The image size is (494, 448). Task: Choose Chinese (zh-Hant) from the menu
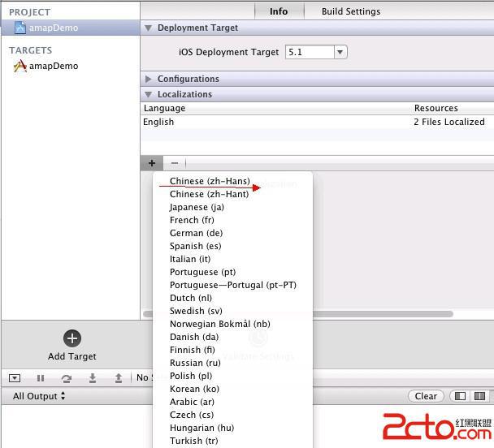[232, 194]
